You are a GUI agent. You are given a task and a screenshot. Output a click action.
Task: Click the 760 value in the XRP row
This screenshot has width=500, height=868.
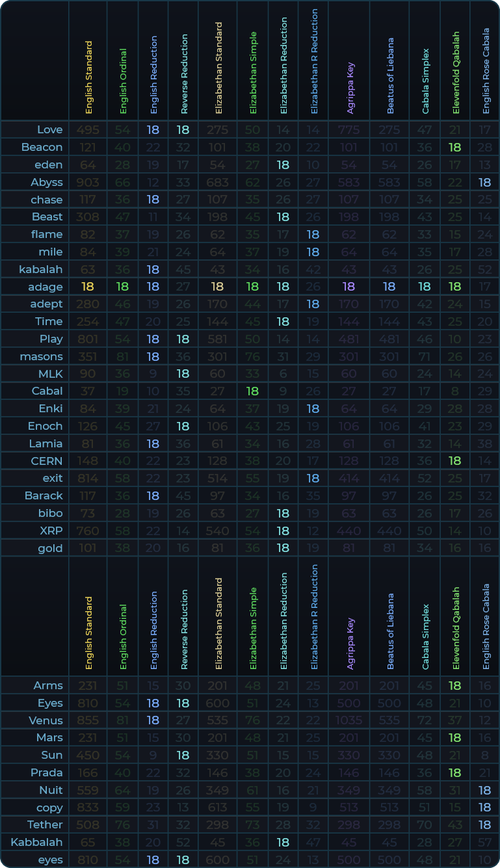coord(88,531)
